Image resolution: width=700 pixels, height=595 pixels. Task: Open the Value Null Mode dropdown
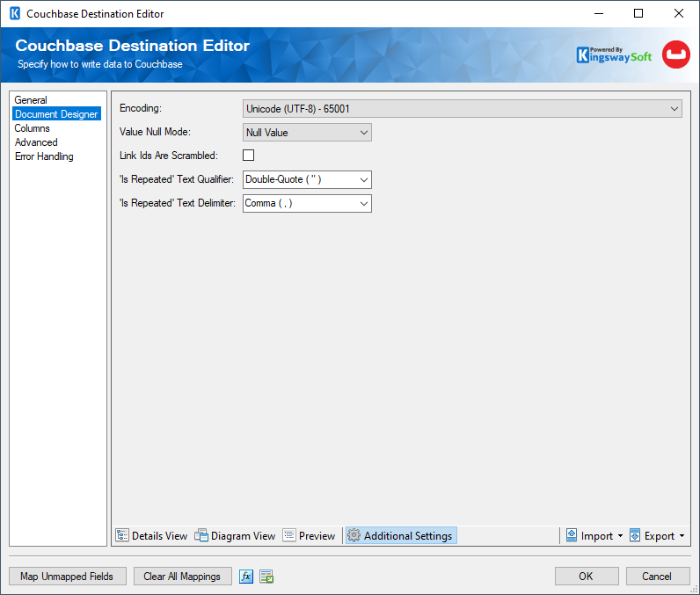[307, 133]
